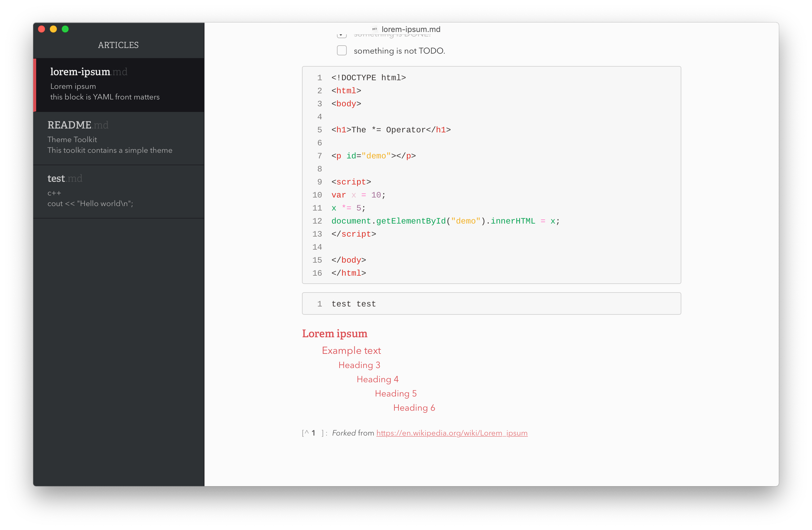The height and width of the screenshot is (530, 812).
Task: Go to 'Heading 3' in table of contents
Action: 359,365
